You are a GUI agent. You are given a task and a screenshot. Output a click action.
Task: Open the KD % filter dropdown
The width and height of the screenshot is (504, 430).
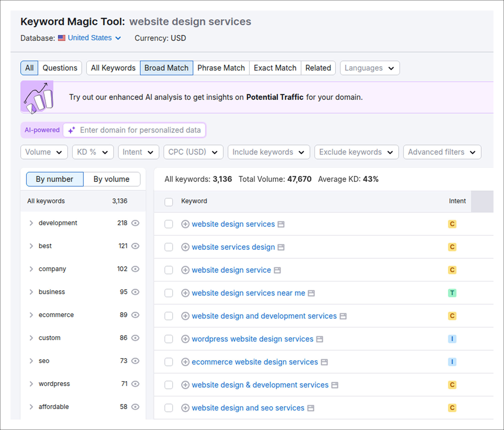[x=93, y=152]
